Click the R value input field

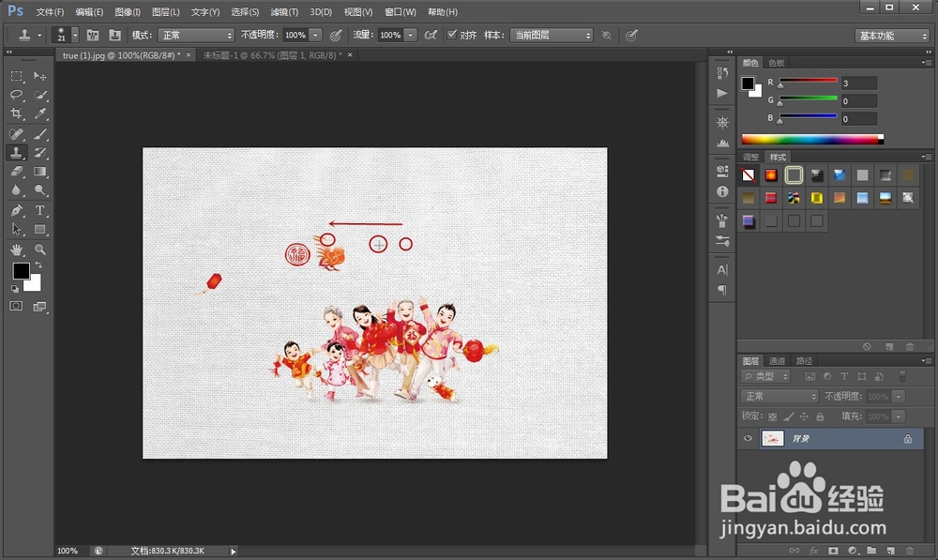coord(859,83)
